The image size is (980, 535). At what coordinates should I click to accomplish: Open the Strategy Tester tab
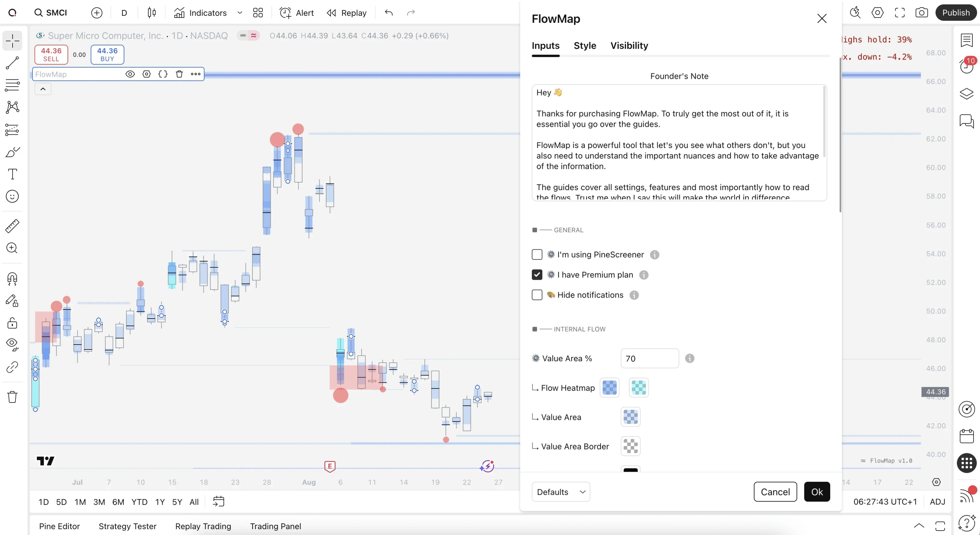click(127, 526)
